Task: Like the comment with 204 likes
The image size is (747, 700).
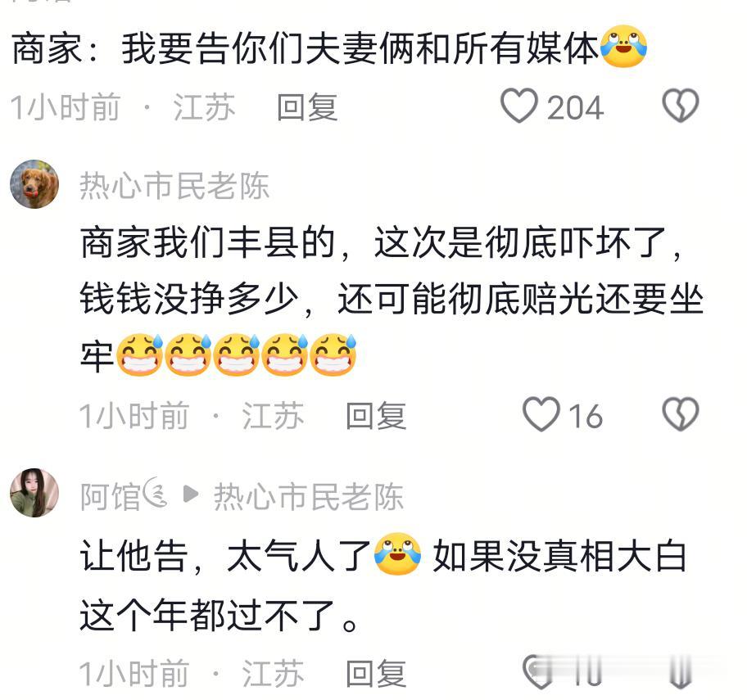Action: pyautogui.click(x=518, y=106)
